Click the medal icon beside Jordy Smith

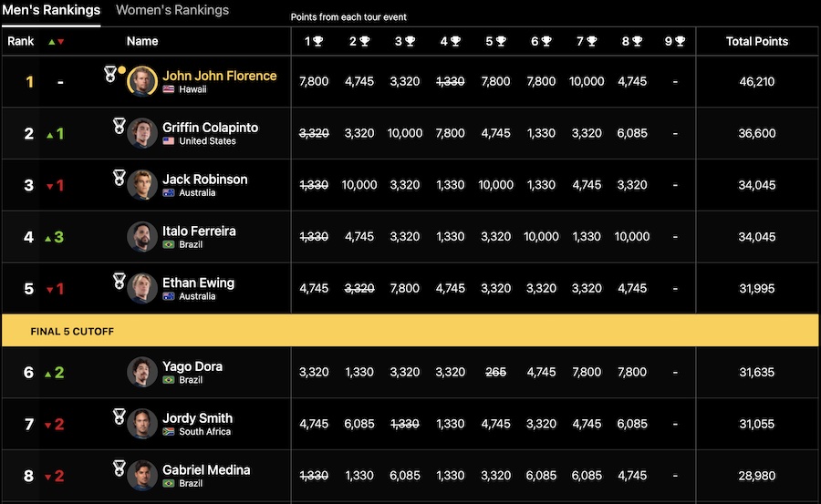click(119, 416)
